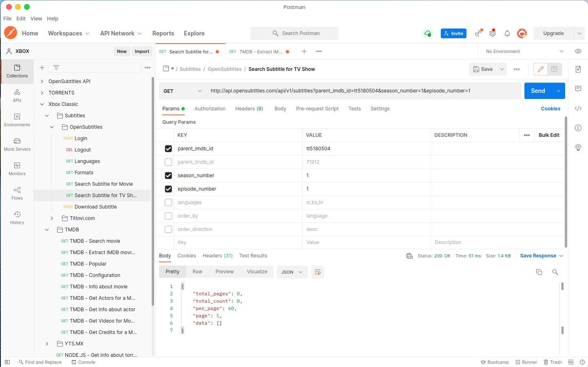The height and width of the screenshot is (367, 588).
Task: Open the notifications bell
Action: coord(507,33)
